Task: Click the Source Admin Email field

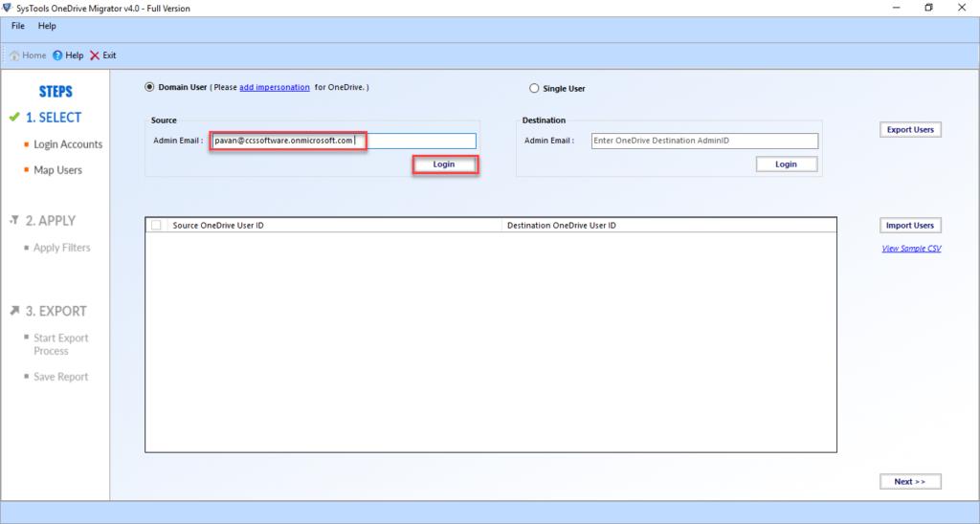Action: click(343, 141)
